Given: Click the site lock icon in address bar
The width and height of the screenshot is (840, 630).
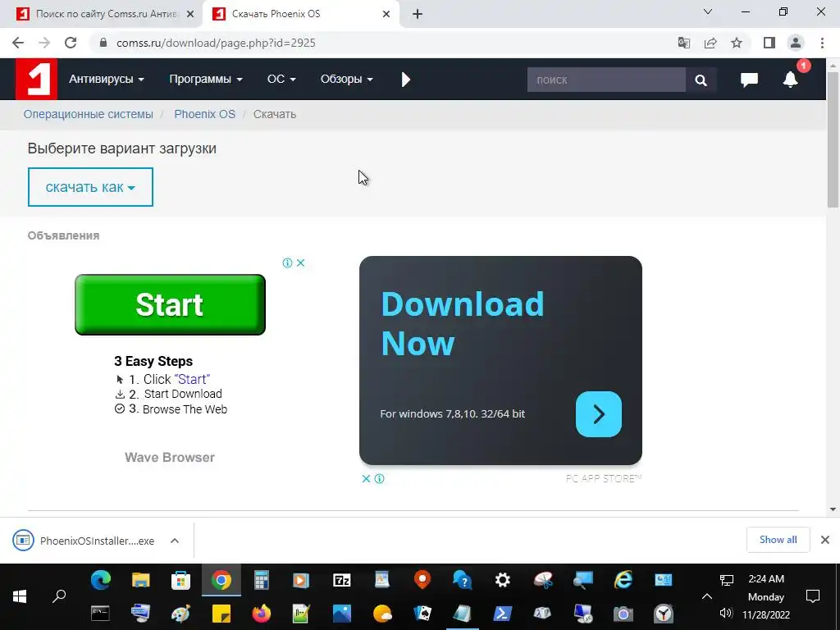Looking at the screenshot, I should click(104, 43).
